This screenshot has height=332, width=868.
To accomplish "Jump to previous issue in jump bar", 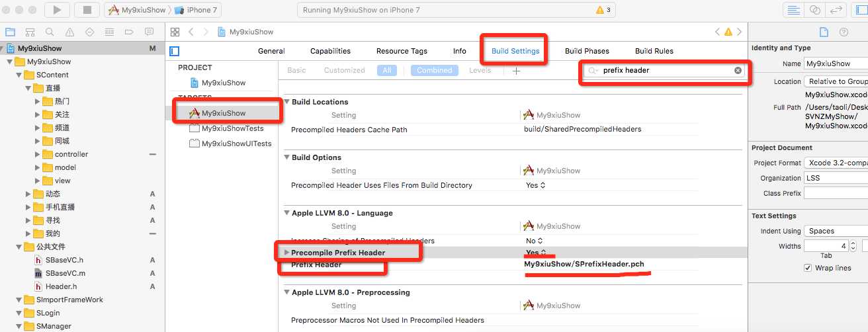I will click(718, 32).
